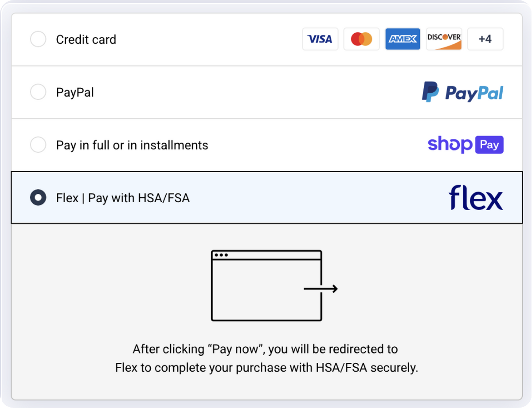This screenshot has width=532, height=408.
Task: Click "Flex | Pay with HSA/FSA" label
Action: (123, 198)
